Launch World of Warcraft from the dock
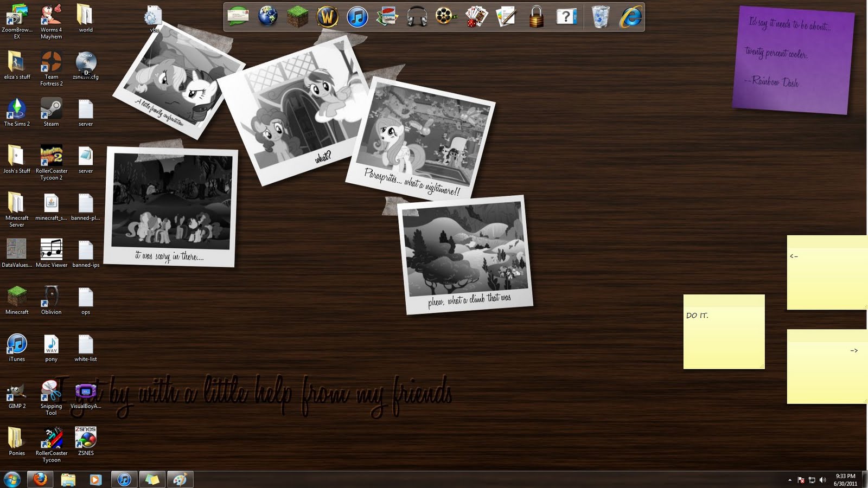This screenshot has height=488, width=868. [x=327, y=17]
